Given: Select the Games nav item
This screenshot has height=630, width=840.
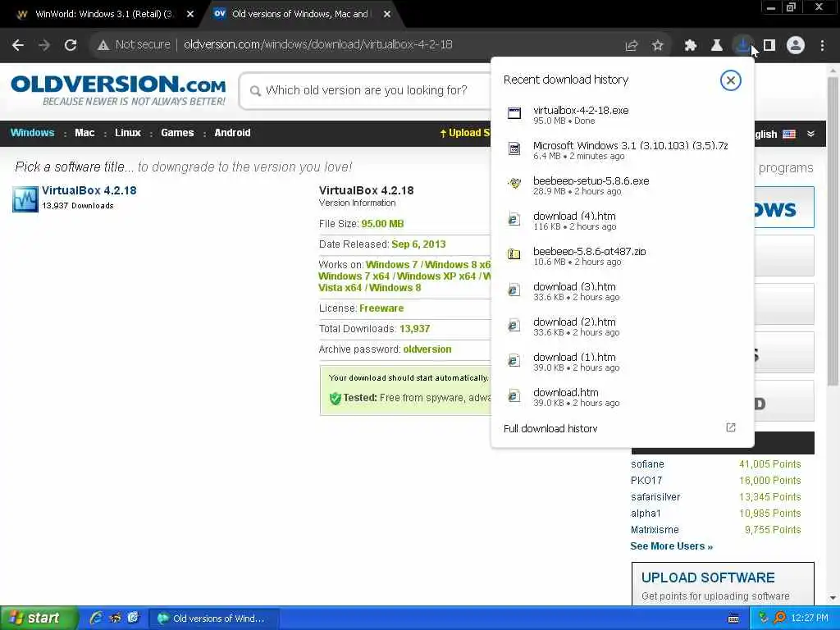Looking at the screenshot, I should pyautogui.click(x=177, y=133).
